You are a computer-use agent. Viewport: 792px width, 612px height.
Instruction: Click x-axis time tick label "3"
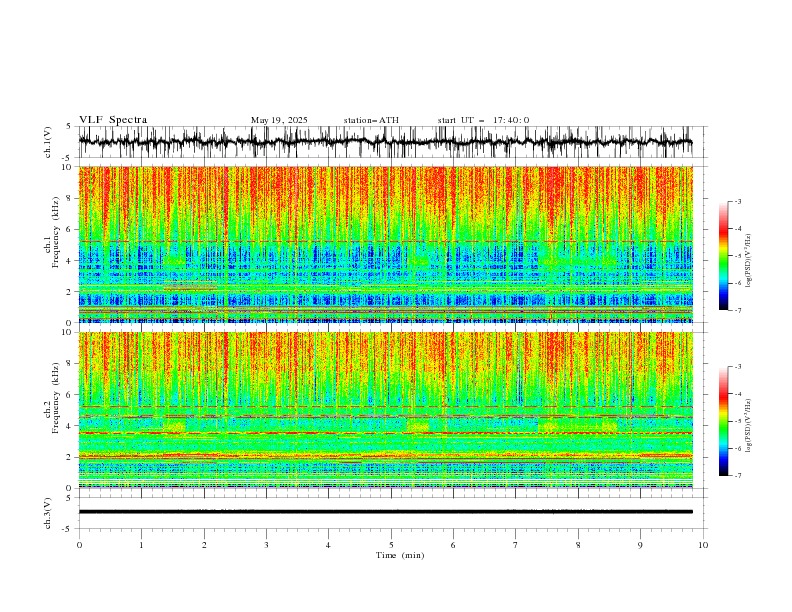(x=266, y=545)
